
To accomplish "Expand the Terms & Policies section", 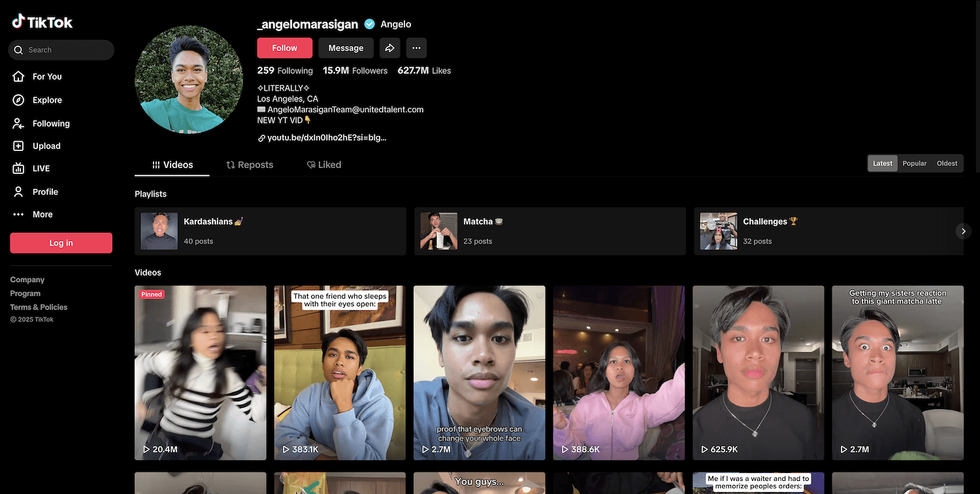I will tap(39, 307).
